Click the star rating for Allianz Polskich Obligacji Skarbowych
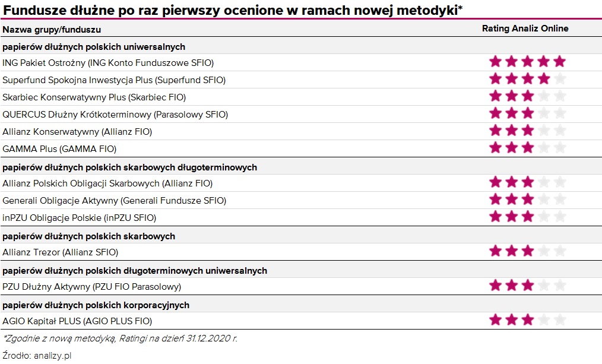Viewport: 602px width, 364px height. pos(528,182)
